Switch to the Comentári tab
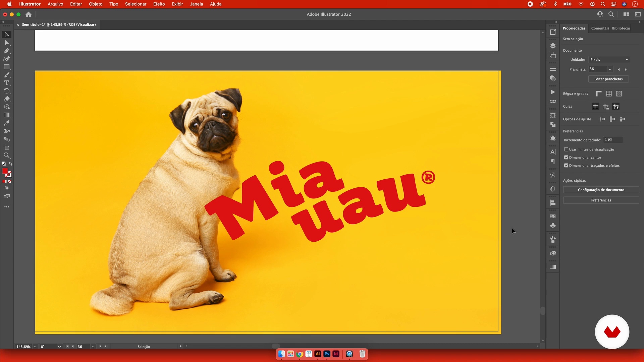The image size is (644, 362). coord(600,28)
